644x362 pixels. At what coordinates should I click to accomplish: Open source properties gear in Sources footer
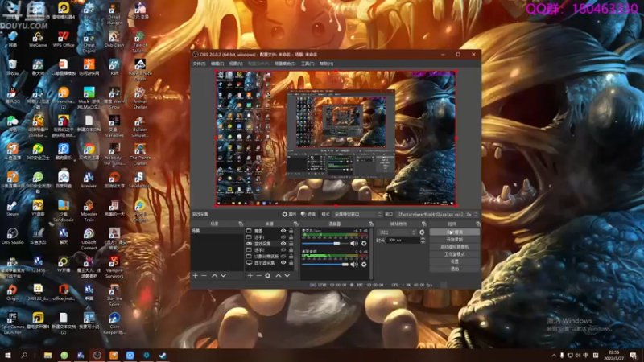point(268,275)
